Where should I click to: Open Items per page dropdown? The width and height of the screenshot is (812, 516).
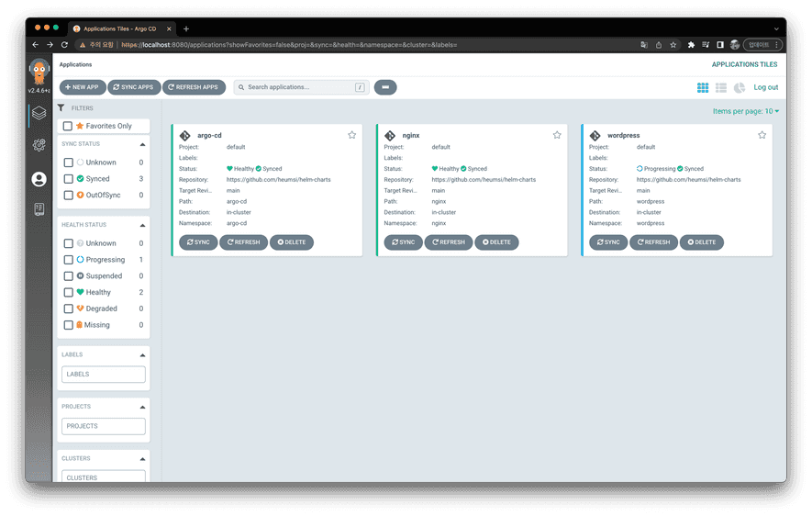[x=746, y=111]
